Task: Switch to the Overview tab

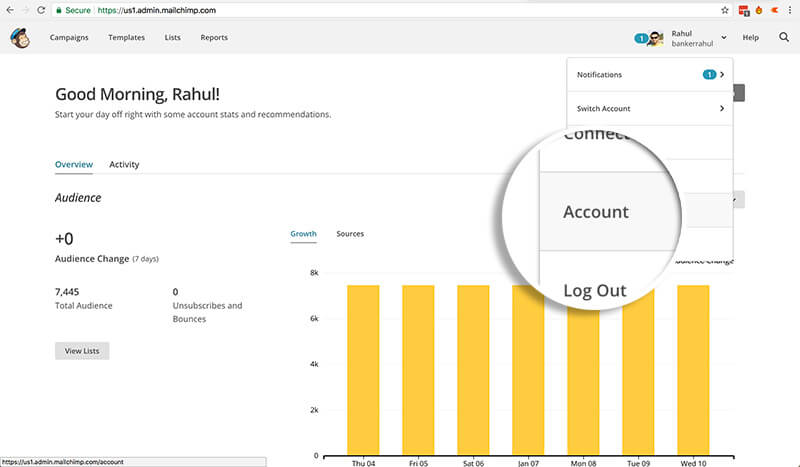Action: (x=74, y=164)
